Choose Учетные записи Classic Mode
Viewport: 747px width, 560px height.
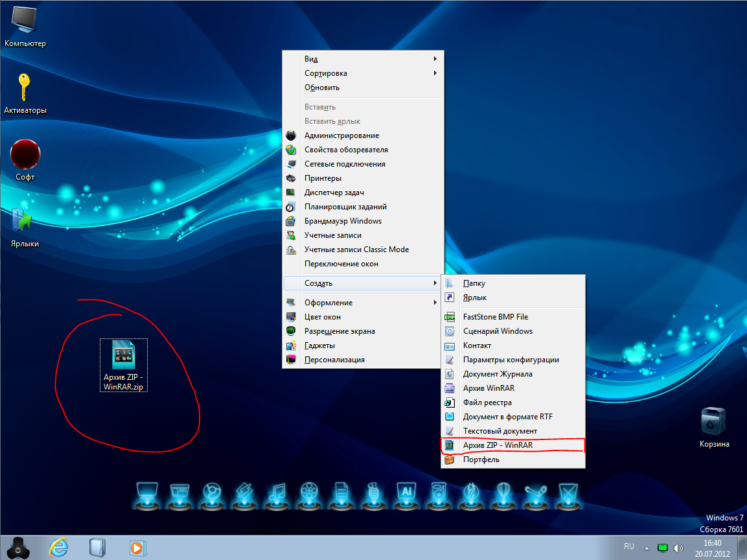pos(363,250)
